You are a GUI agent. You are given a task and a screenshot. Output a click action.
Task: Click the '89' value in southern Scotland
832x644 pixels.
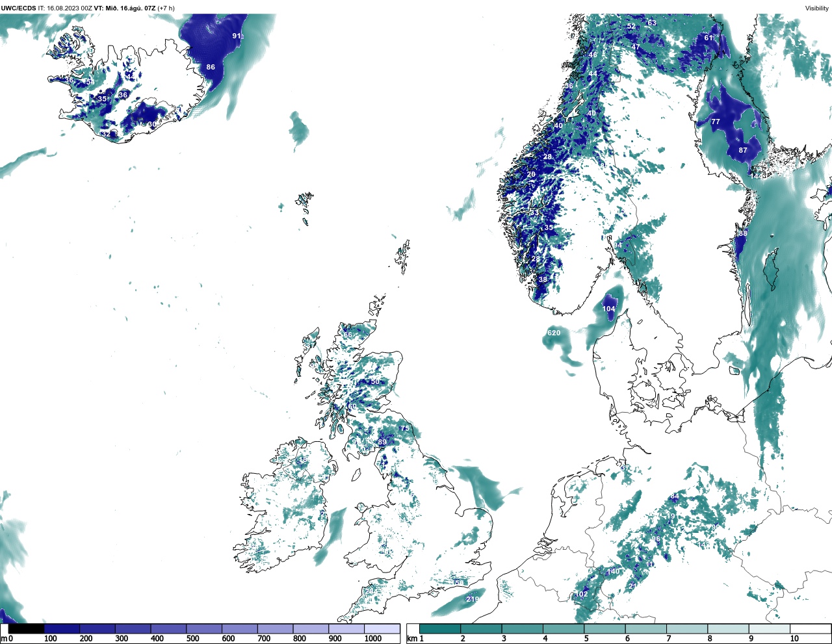tap(382, 442)
